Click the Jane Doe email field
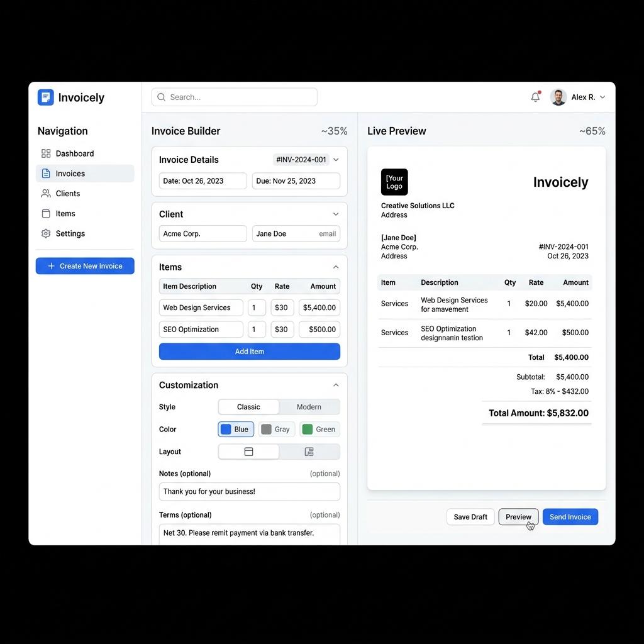Viewport: 644px width, 644px height. (296, 234)
